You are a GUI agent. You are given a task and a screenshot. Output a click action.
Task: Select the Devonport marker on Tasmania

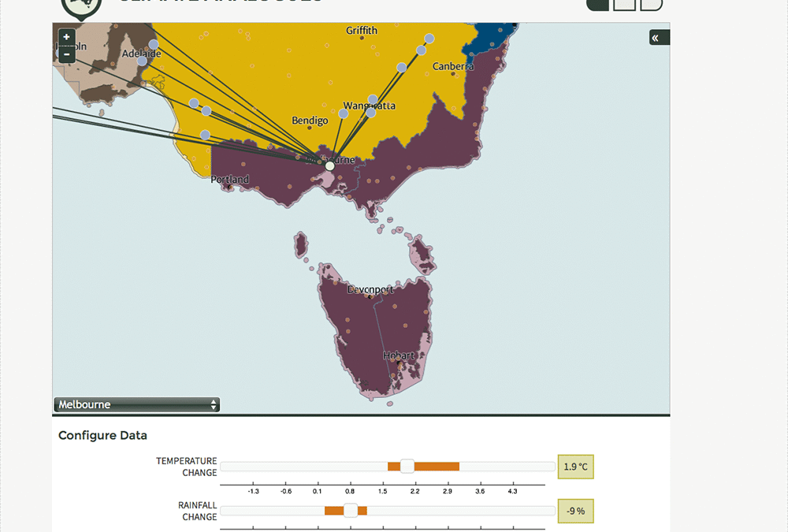(x=369, y=297)
